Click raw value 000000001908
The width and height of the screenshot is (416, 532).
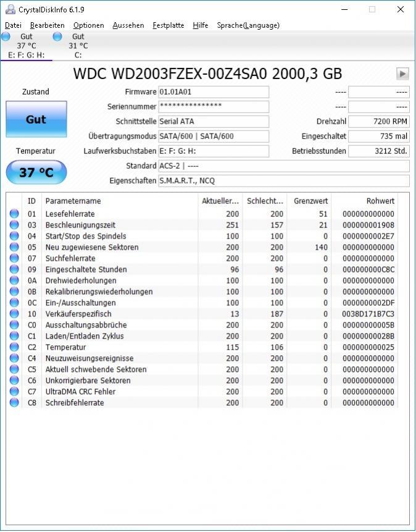[x=368, y=225]
